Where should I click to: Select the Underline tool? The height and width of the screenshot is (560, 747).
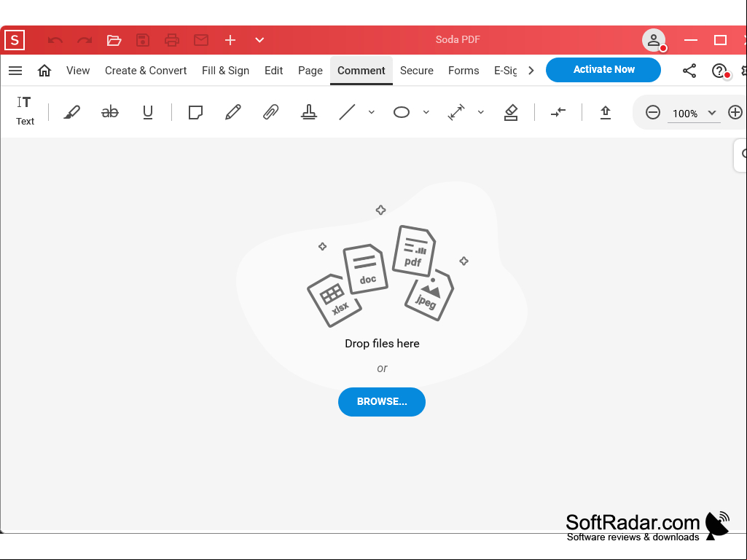[148, 112]
